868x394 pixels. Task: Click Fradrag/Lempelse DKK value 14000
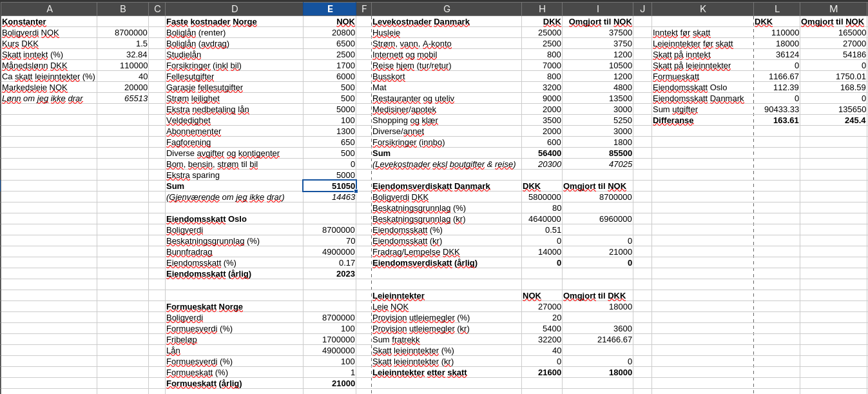click(x=542, y=251)
